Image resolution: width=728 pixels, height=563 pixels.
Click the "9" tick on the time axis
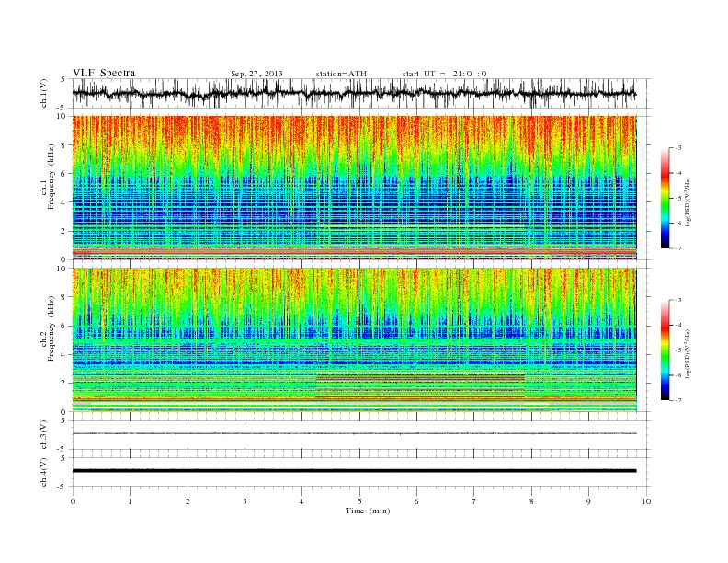(588, 501)
